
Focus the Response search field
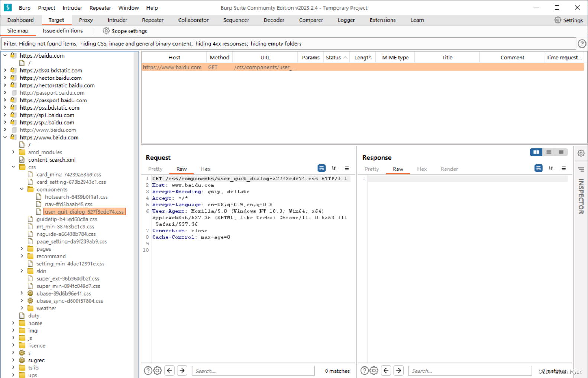(470, 371)
